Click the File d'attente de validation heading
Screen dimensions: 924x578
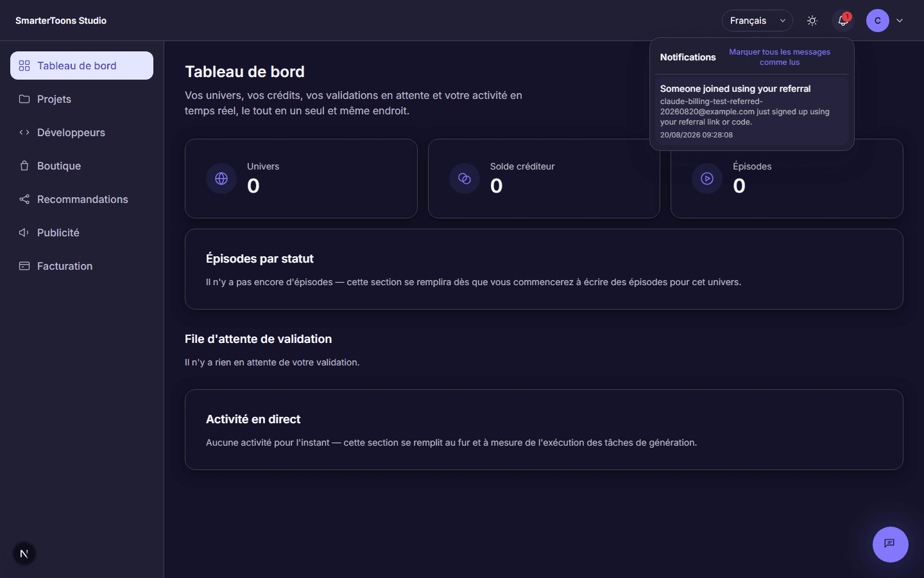(x=259, y=339)
